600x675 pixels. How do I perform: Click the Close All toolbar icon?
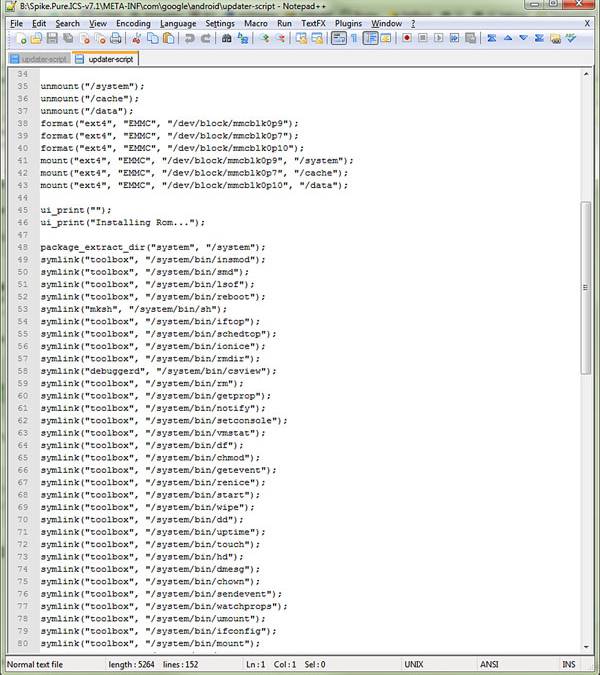pos(100,39)
